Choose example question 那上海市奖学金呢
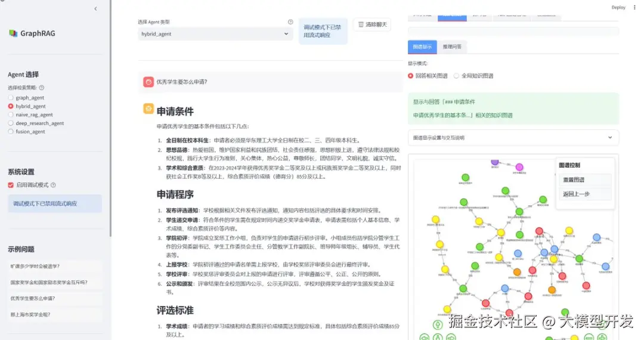Viewport: 644px width, 340px height. [55, 314]
